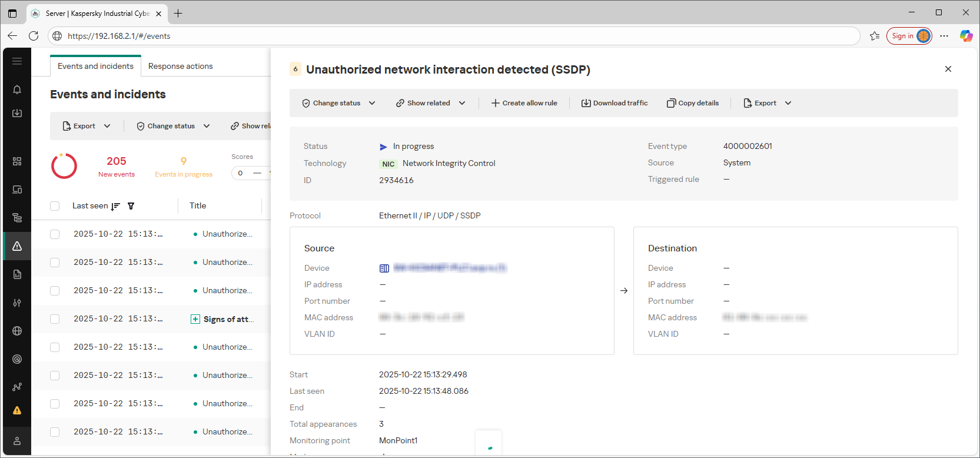Expand Change status dropdown in details panel
Image resolution: width=980 pixels, height=458 pixels.
click(x=338, y=103)
